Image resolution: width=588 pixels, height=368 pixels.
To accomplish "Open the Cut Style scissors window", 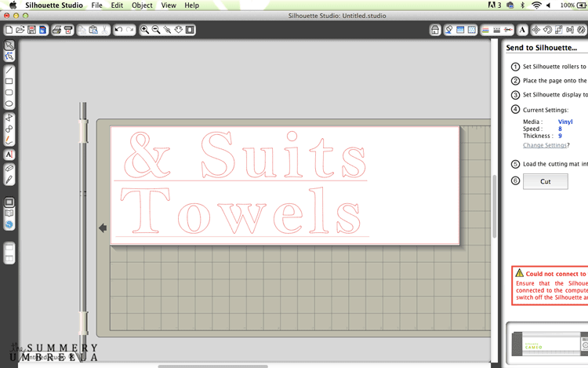I will pyautogui.click(x=508, y=30).
